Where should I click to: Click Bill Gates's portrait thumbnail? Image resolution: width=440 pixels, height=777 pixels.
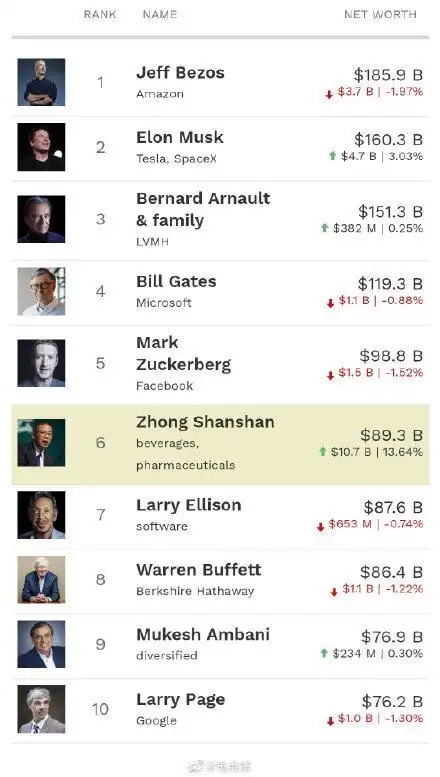tap(41, 291)
